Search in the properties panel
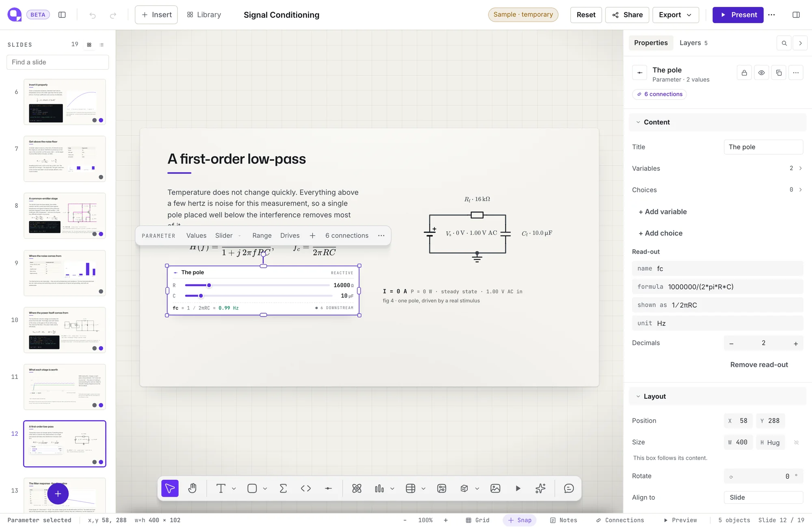Screen dimensions: 812x527 click(x=784, y=43)
